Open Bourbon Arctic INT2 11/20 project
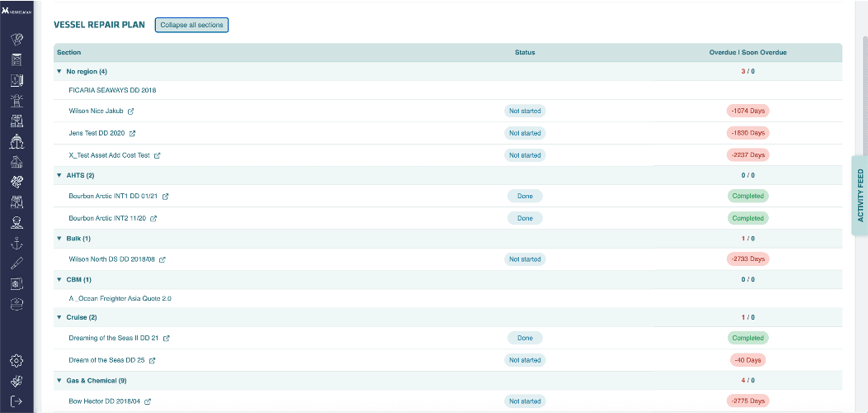 click(107, 218)
